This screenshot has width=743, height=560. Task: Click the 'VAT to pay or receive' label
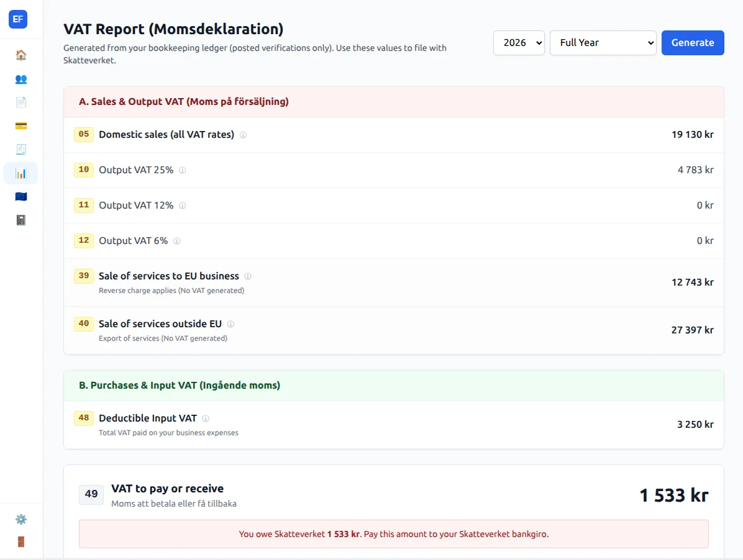[167, 489]
